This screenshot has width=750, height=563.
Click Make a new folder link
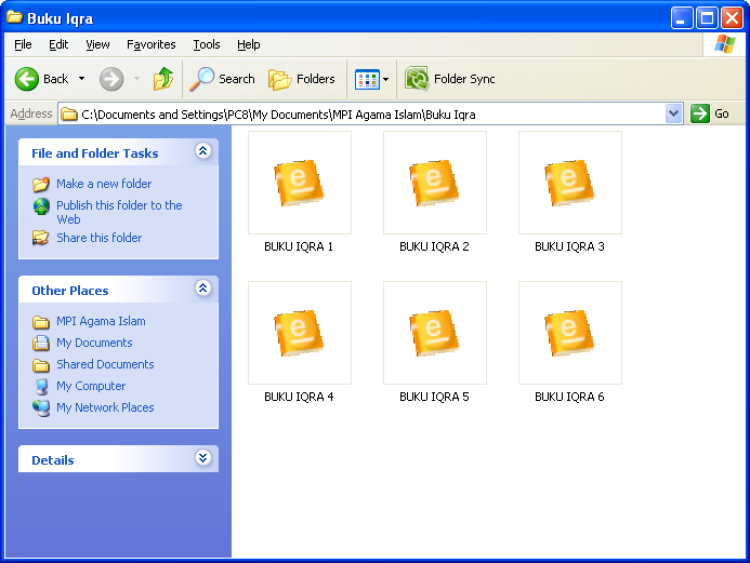pos(104,184)
